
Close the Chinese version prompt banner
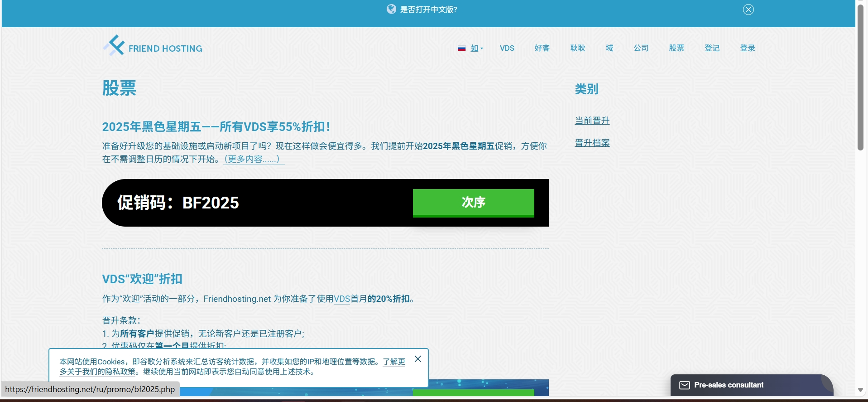coord(748,10)
